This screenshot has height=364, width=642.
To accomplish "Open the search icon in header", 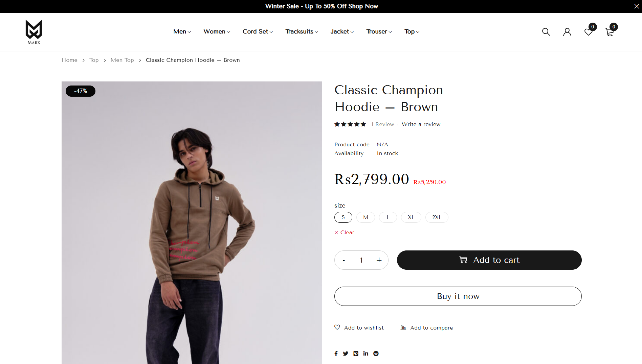I will pyautogui.click(x=546, y=32).
